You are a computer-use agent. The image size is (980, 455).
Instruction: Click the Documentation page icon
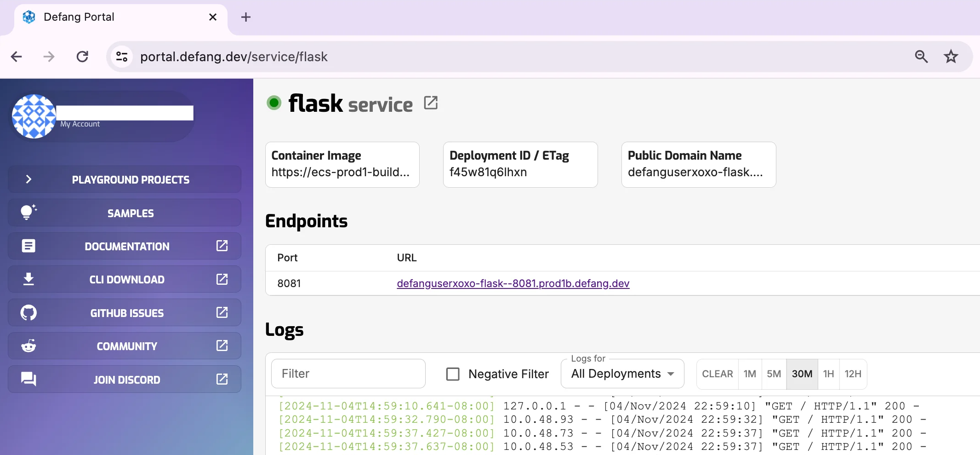coord(28,246)
